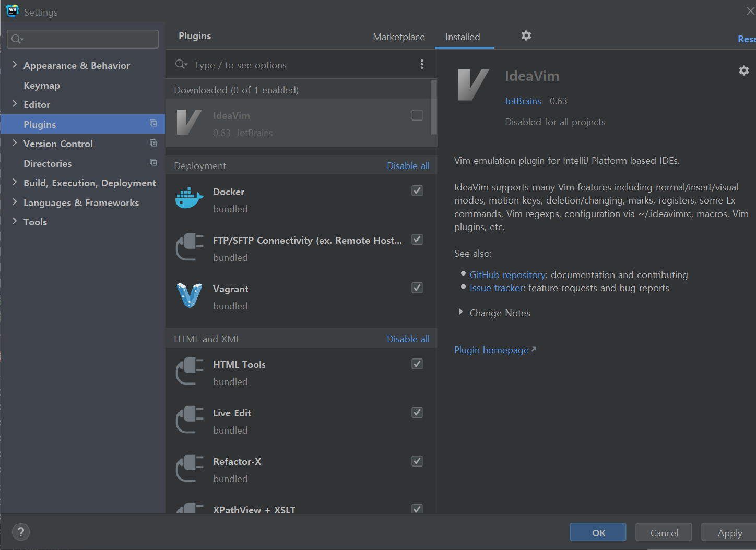The image size is (756, 550).
Task: Expand the Change Notes section
Action: [460, 312]
